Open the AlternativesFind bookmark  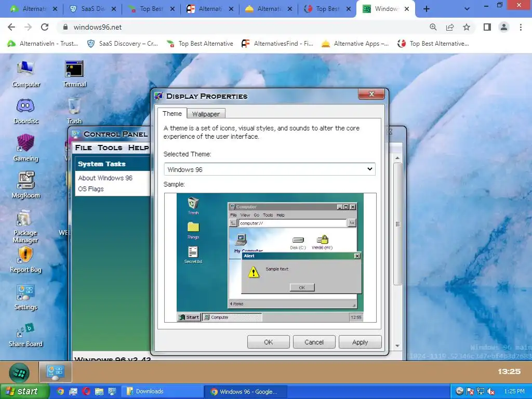pyautogui.click(x=277, y=44)
